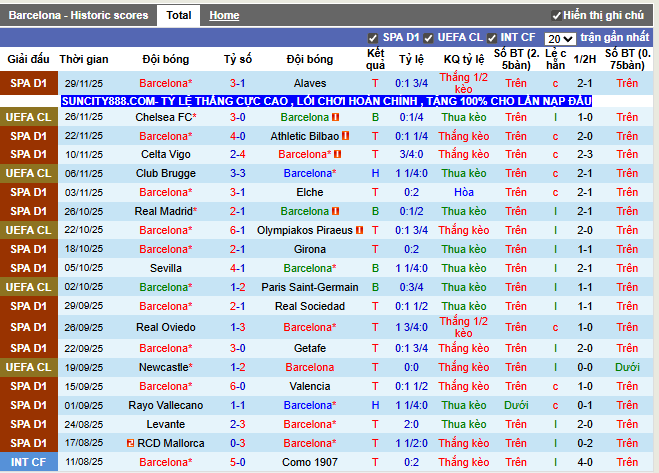Open the SUNCITY888.COM banner link

(326, 101)
